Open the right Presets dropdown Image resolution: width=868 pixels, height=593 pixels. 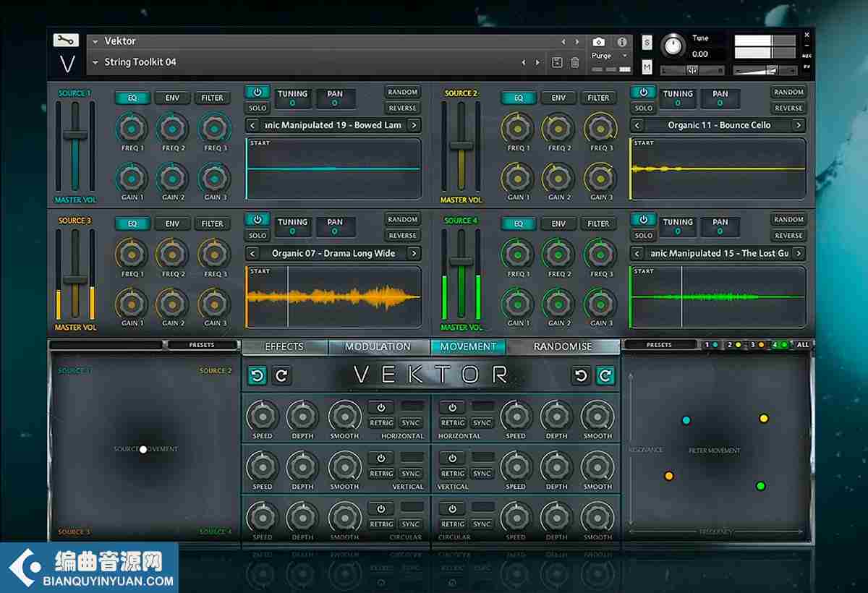point(659,345)
